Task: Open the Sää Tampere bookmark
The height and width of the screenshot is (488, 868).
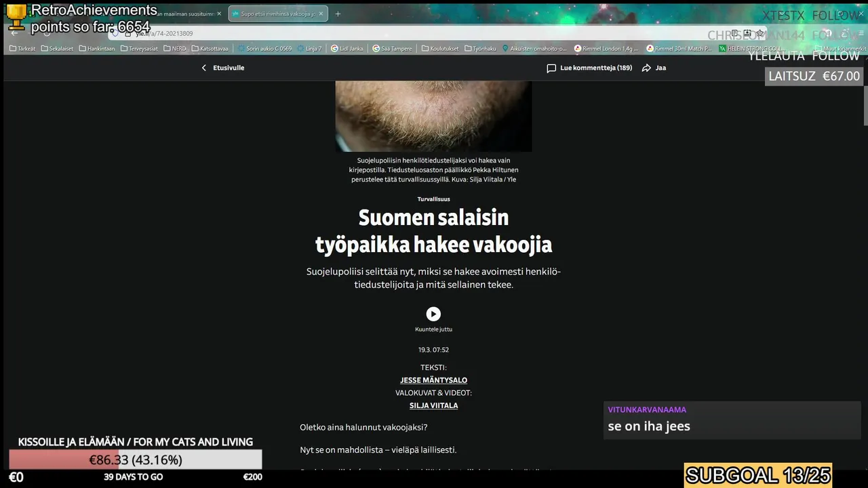Action: tap(392, 49)
